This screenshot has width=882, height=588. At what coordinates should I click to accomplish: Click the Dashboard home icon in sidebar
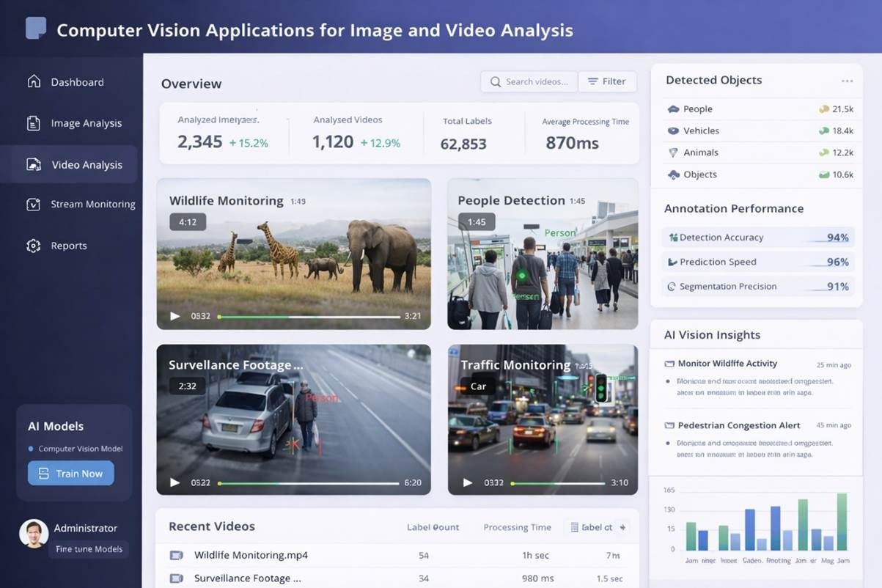click(34, 81)
